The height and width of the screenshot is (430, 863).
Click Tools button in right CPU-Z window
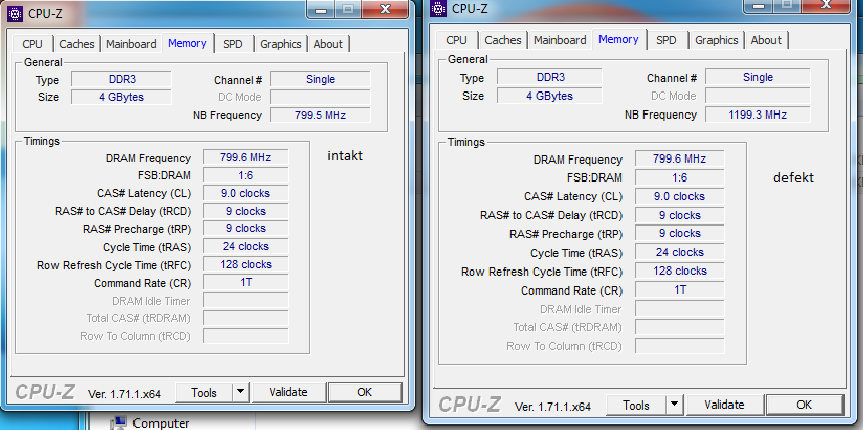[637, 405]
